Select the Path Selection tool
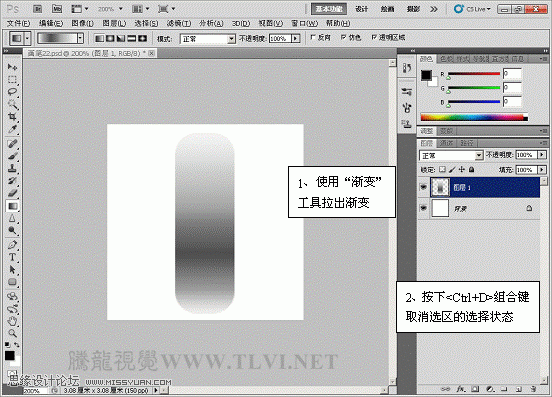 [12, 270]
